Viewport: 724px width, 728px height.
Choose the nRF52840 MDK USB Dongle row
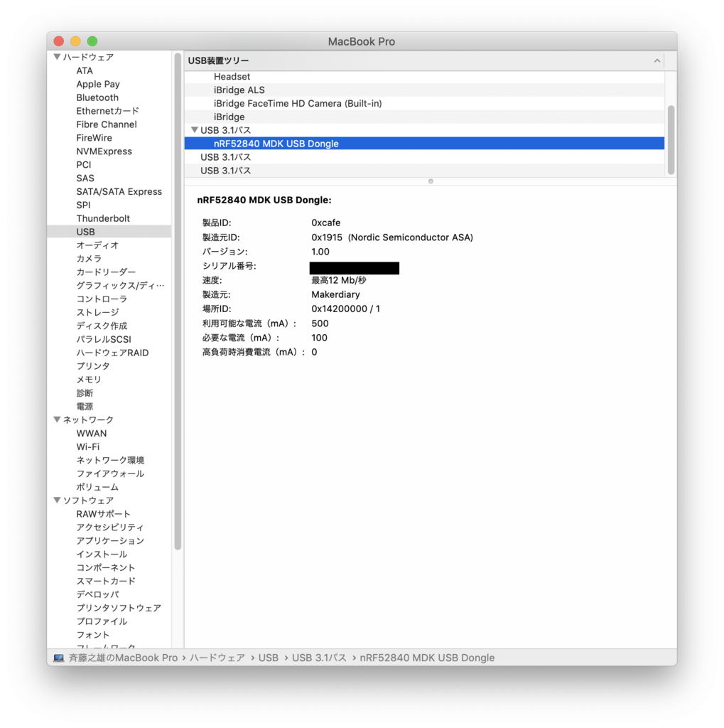(x=276, y=144)
